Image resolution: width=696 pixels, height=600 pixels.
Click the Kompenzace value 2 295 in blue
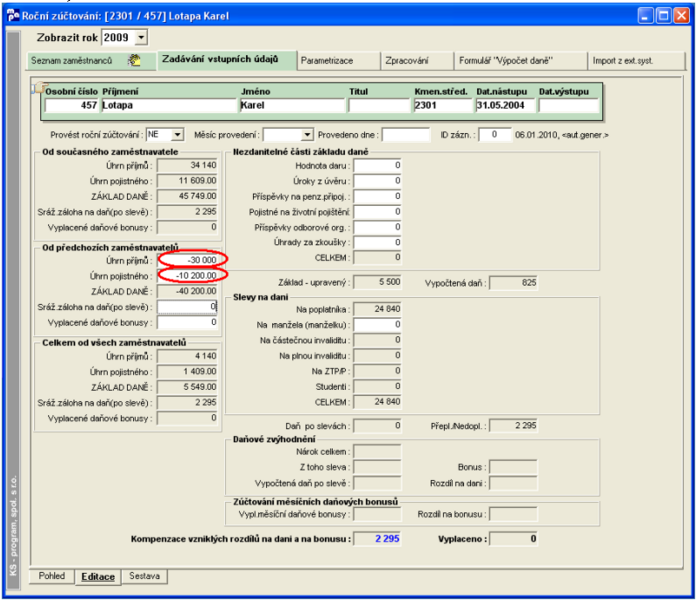(x=377, y=539)
